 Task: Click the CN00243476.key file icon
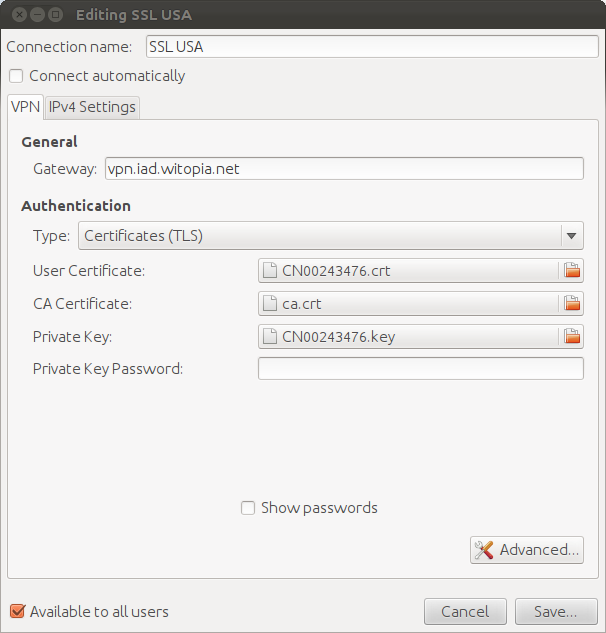point(270,336)
